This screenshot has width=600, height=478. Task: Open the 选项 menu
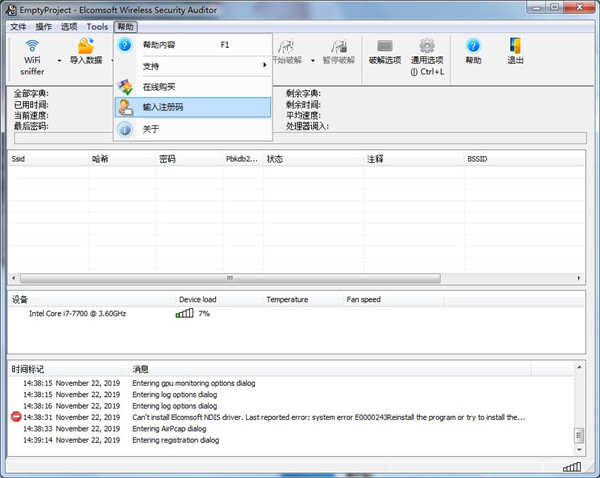click(x=69, y=27)
